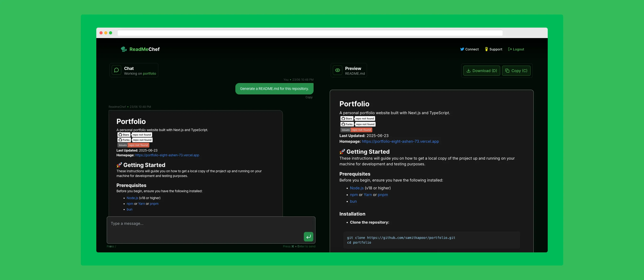
Task: Click the Logout button
Action: 516,49
